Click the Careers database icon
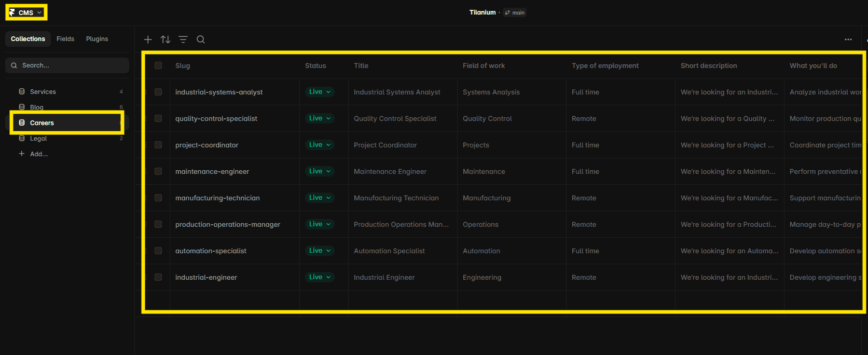 (22, 122)
